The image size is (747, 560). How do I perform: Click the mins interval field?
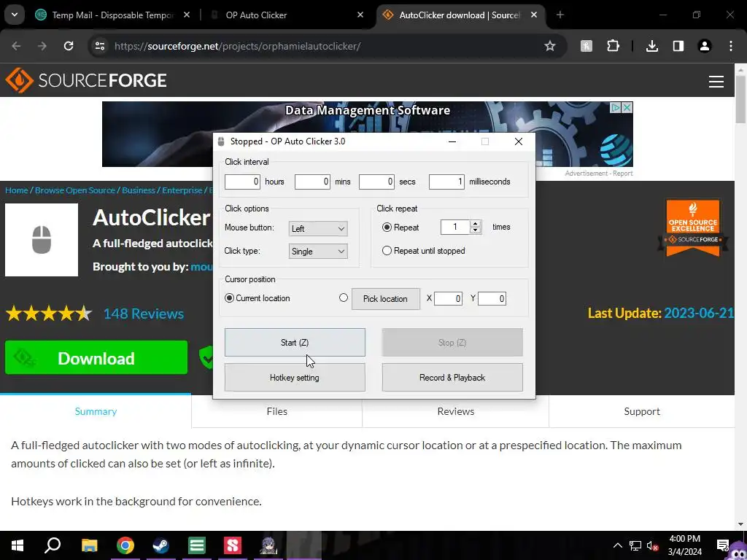(x=312, y=182)
